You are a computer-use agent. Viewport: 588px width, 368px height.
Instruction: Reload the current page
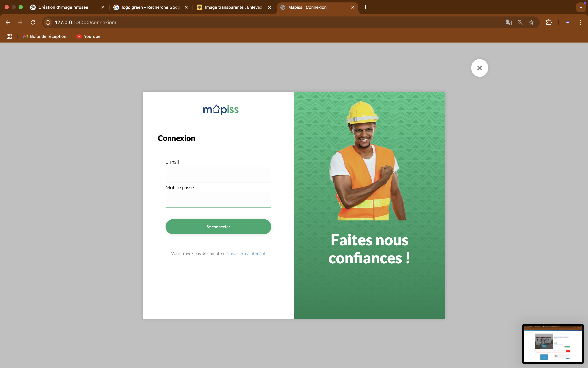coord(33,22)
